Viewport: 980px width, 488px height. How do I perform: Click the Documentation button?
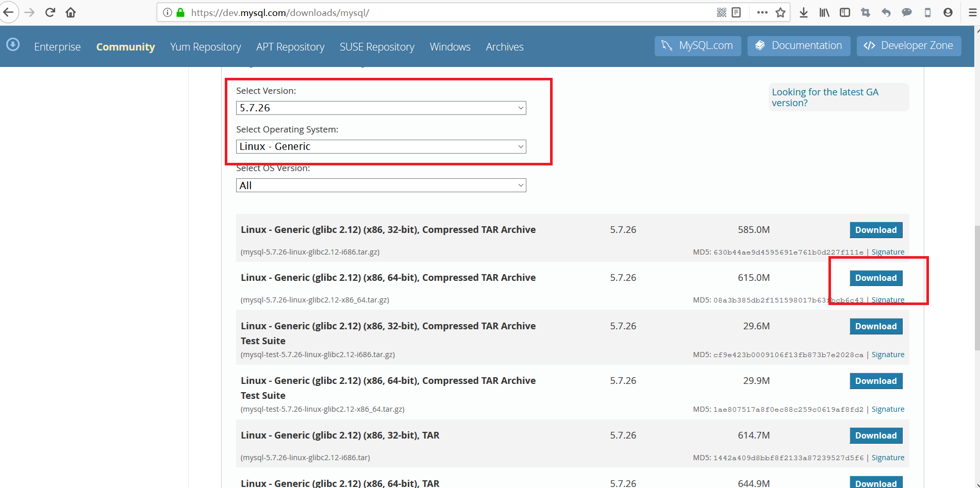(x=799, y=46)
